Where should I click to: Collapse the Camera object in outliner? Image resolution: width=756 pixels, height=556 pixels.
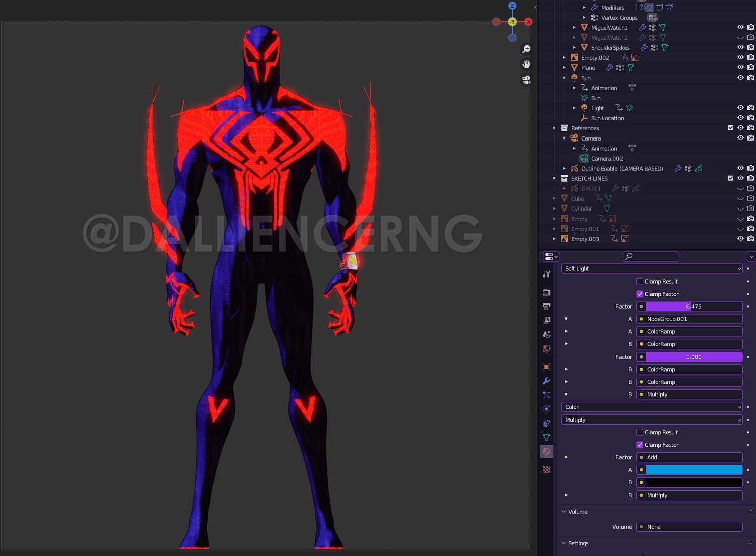(564, 138)
